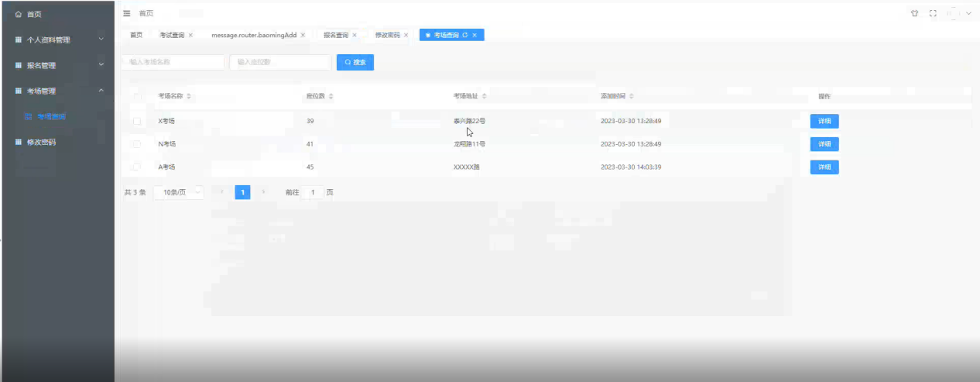This screenshot has height=382, width=980.
Task: Switch to the message.router.baomingAdd tab
Action: [254, 35]
